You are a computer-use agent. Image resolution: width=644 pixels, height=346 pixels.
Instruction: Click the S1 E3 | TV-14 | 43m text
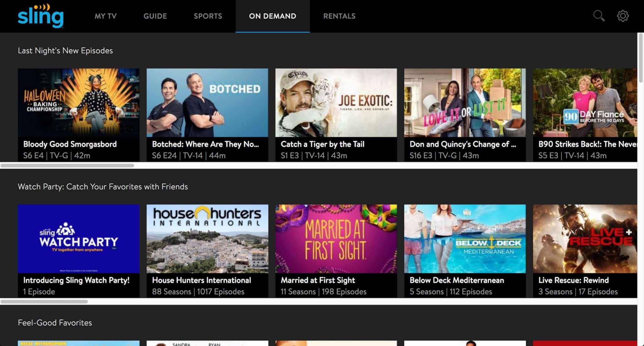[x=314, y=156]
